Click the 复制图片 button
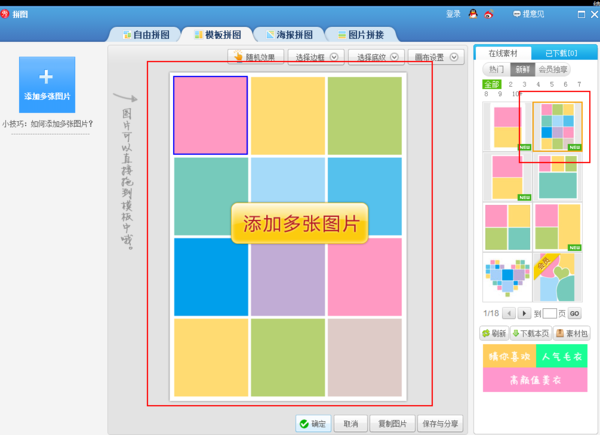 click(393, 424)
